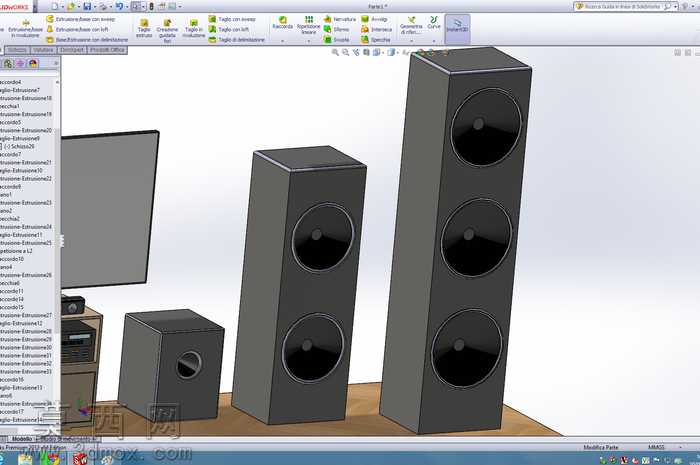Open the Estrusione/base in rivoluzione tool
The image size is (700, 465).
click(26, 29)
